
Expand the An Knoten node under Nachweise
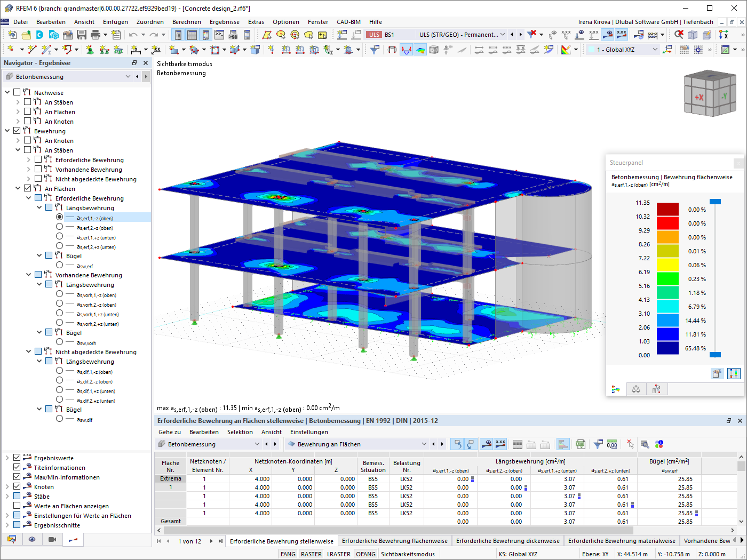coord(18,121)
